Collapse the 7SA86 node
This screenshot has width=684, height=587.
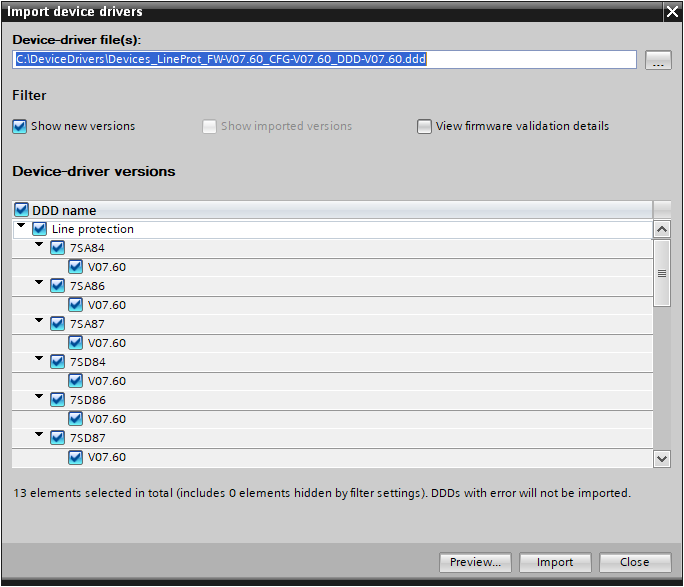39,283
